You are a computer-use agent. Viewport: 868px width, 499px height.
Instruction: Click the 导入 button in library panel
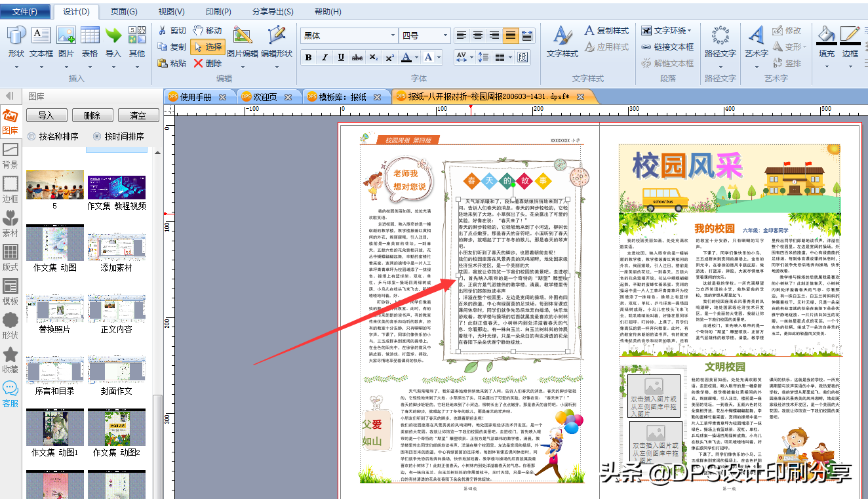(x=47, y=115)
